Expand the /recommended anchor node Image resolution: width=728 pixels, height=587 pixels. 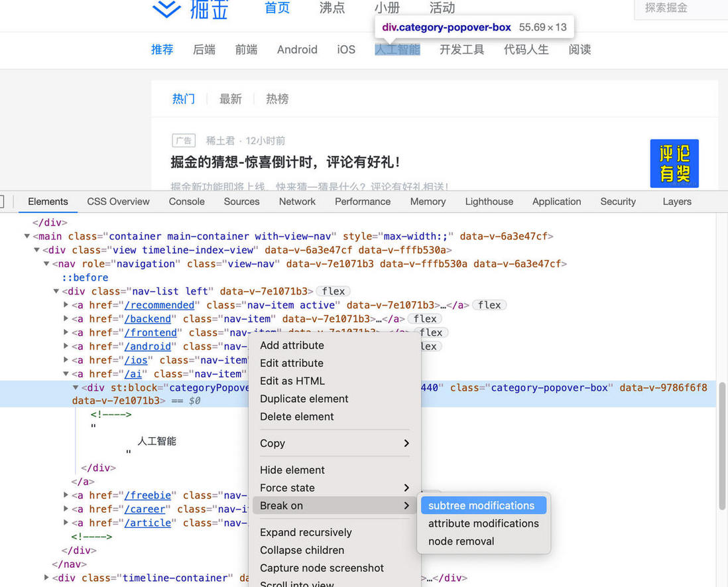66,305
